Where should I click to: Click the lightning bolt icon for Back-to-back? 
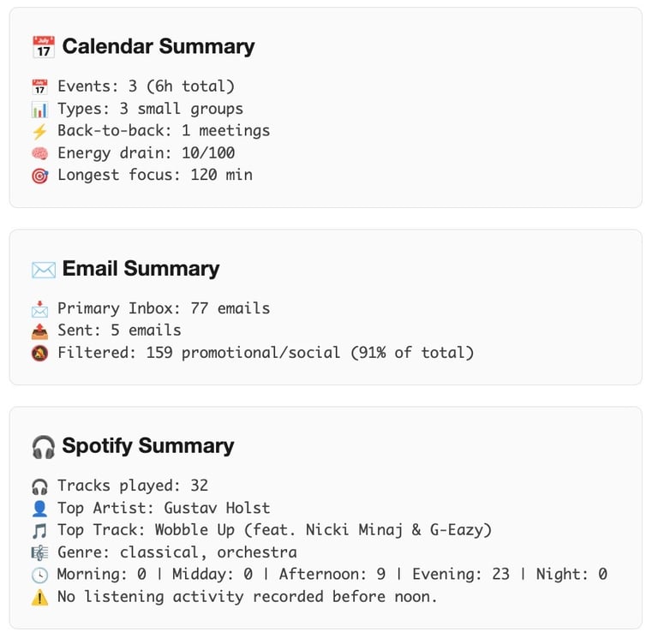point(40,131)
